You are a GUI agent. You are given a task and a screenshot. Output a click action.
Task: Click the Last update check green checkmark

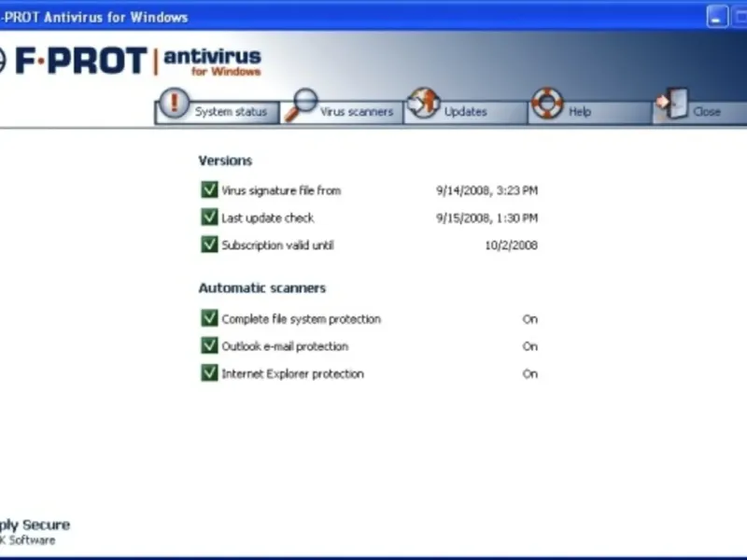click(209, 217)
